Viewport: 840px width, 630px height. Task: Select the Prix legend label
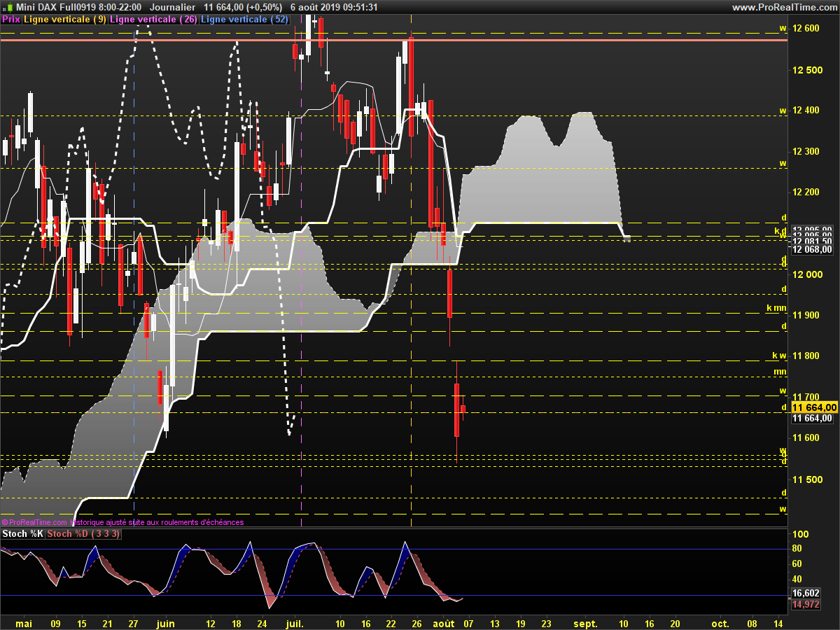click(10, 20)
